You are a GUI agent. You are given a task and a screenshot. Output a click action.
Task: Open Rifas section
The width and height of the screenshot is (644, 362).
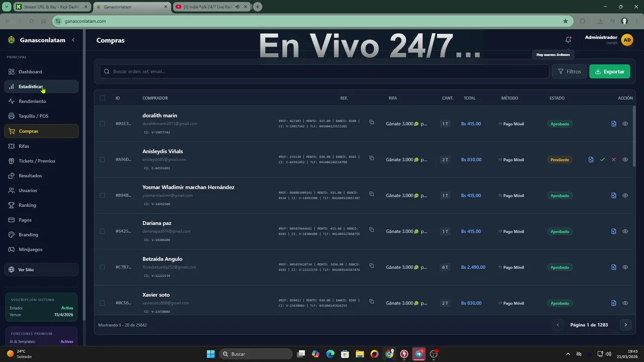point(41,146)
